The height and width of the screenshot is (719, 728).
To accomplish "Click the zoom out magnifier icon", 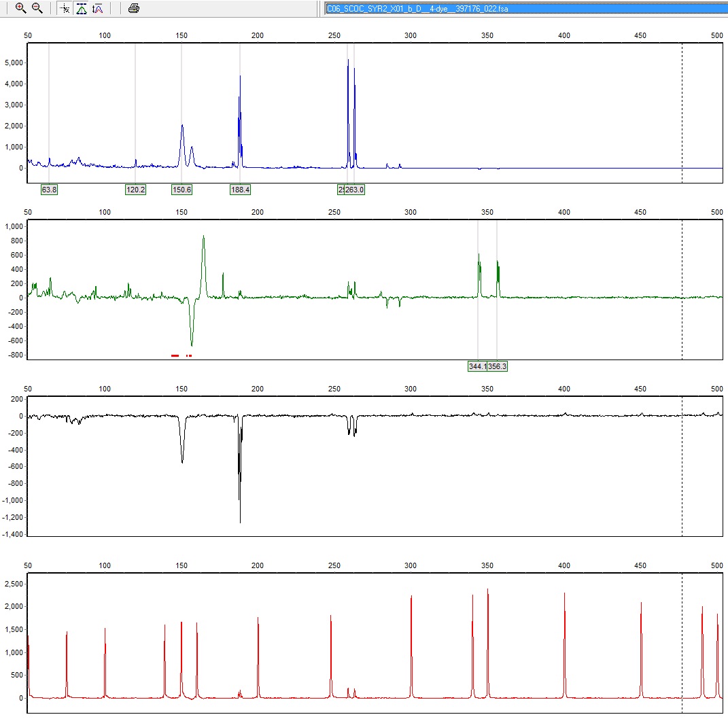I will click(37, 8).
